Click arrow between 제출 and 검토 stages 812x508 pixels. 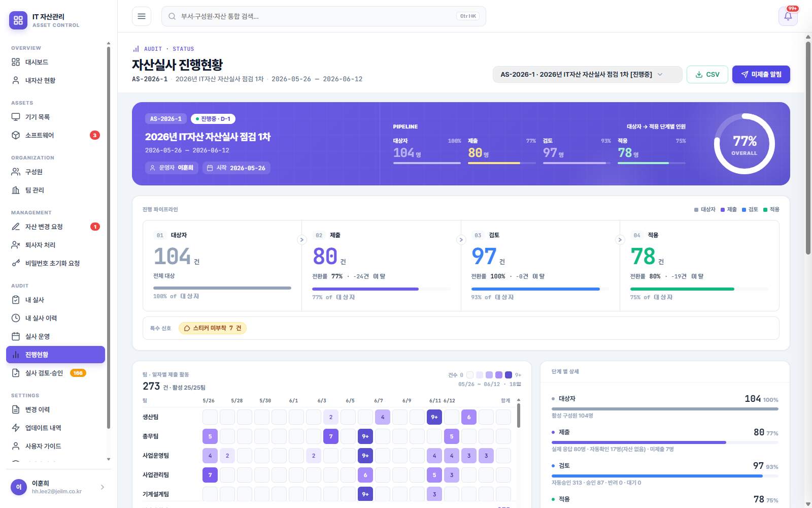click(461, 240)
